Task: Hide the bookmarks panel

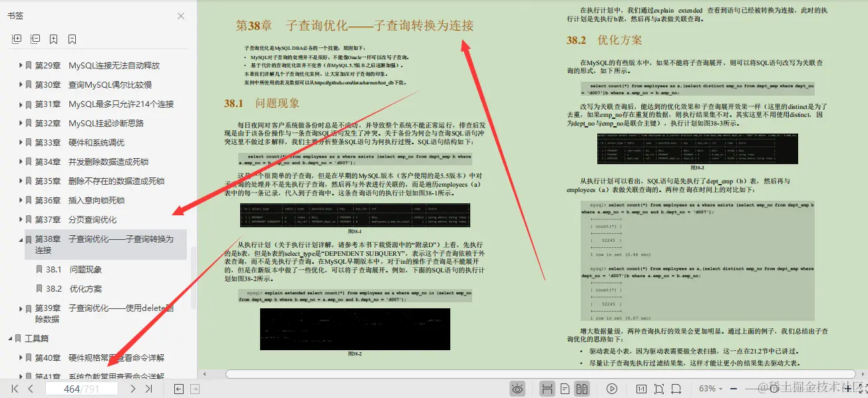Action: [180, 16]
